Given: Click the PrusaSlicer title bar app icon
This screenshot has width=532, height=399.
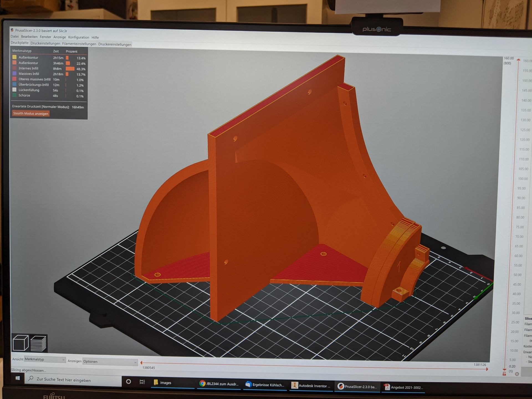Looking at the screenshot, I should pos(12,30).
